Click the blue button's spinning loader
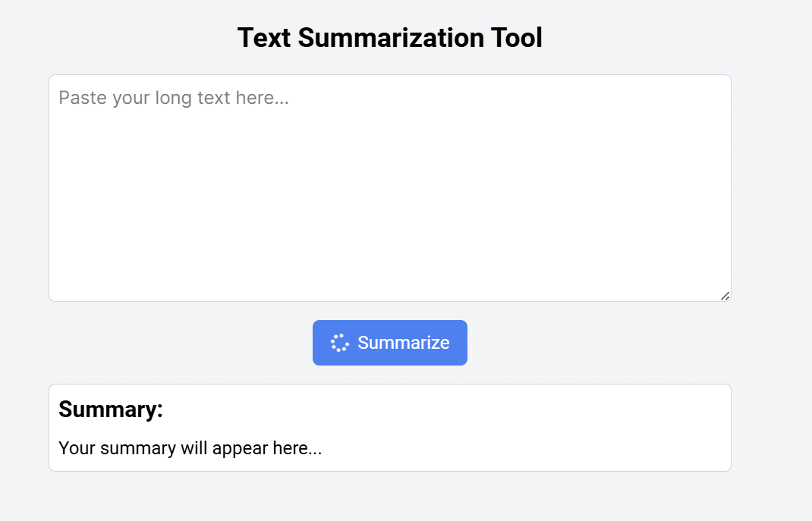This screenshot has height=521, width=812. click(340, 343)
